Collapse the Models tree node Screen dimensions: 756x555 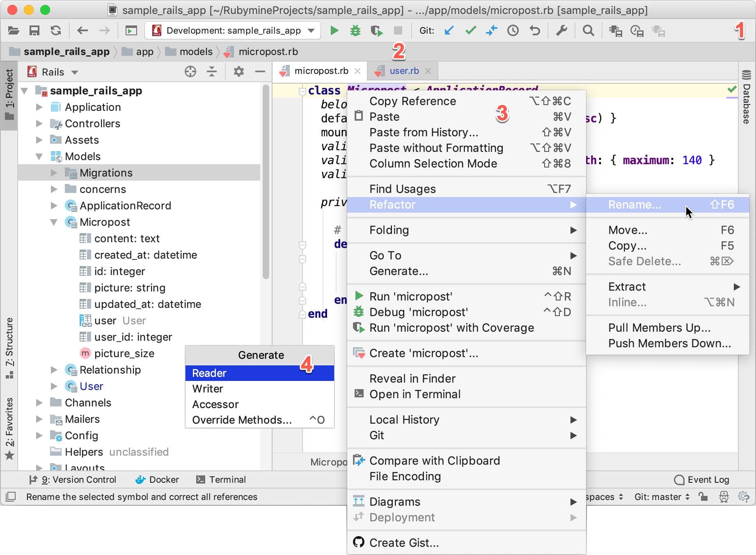39,156
